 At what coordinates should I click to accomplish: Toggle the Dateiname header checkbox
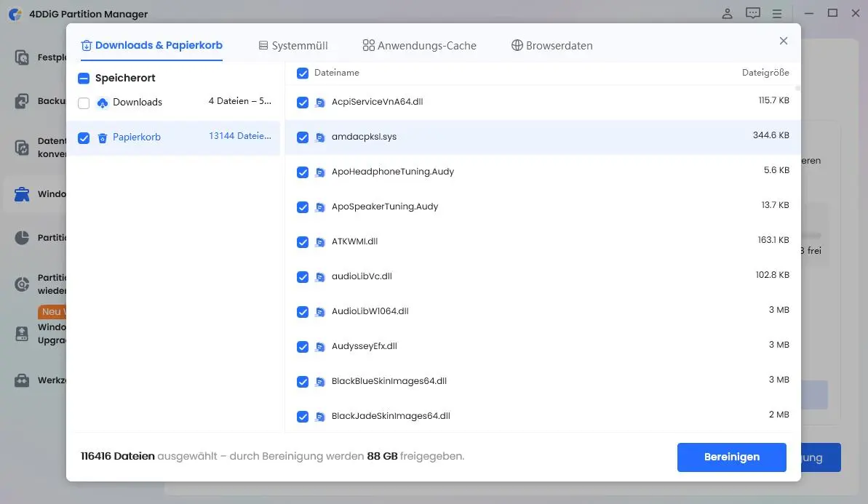302,73
